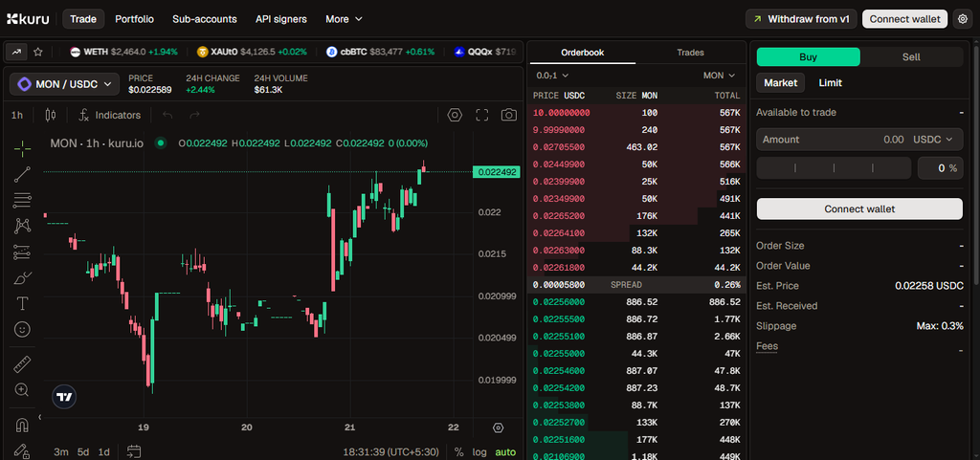Select the text annotation tool

(x=23, y=303)
